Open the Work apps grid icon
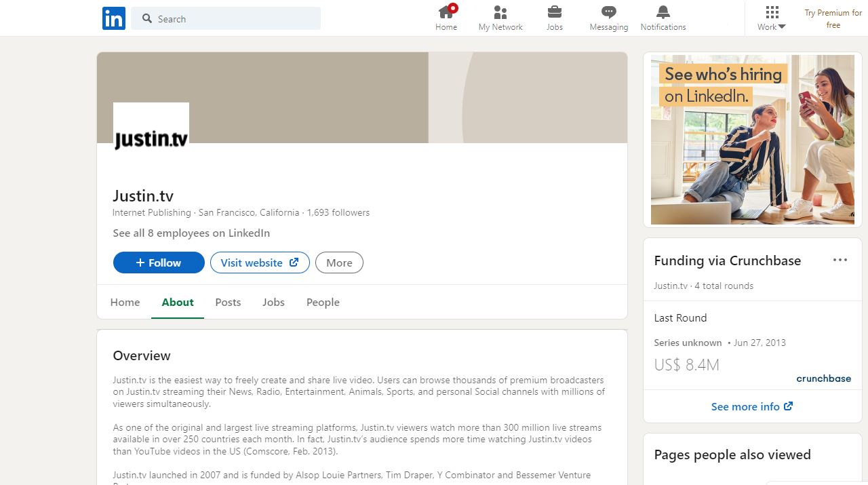This screenshot has height=485, width=868. (x=772, y=12)
